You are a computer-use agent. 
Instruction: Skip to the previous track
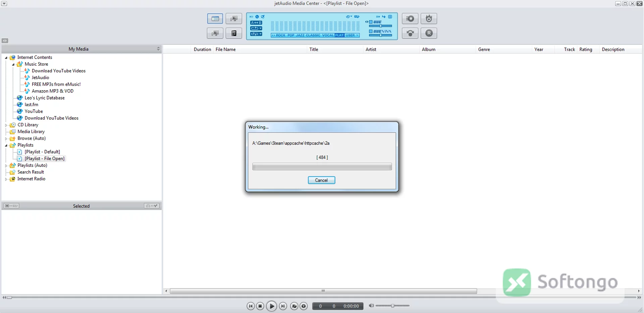click(251, 306)
